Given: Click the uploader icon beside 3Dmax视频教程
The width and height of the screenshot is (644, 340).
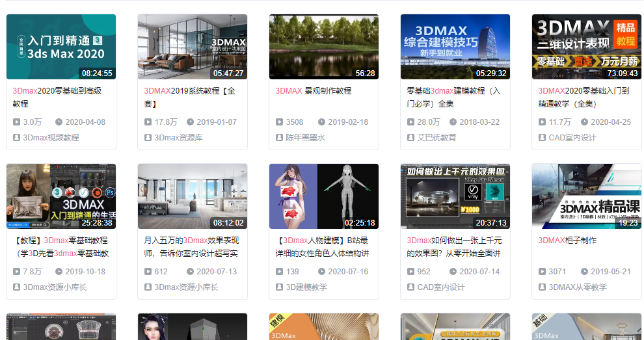Looking at the screenshot, I should (x=16, y=138).
